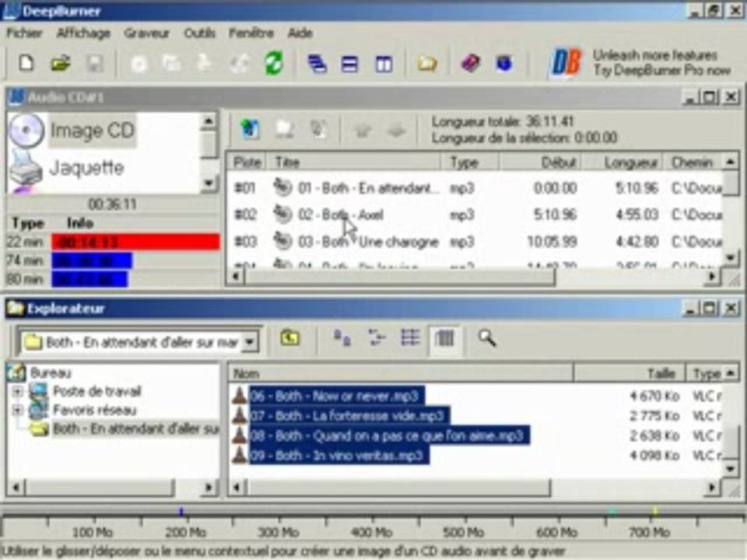Click VLC cone icon of Now or never.mp3
Screen dimensions: 747x560
click(x=239, y=396)
